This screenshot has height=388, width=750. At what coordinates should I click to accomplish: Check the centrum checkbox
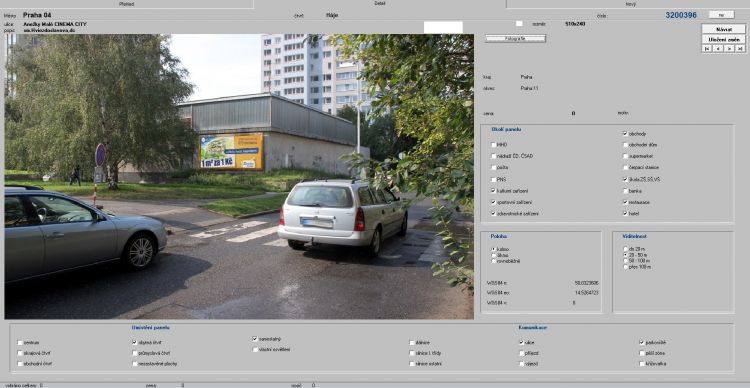20,343
